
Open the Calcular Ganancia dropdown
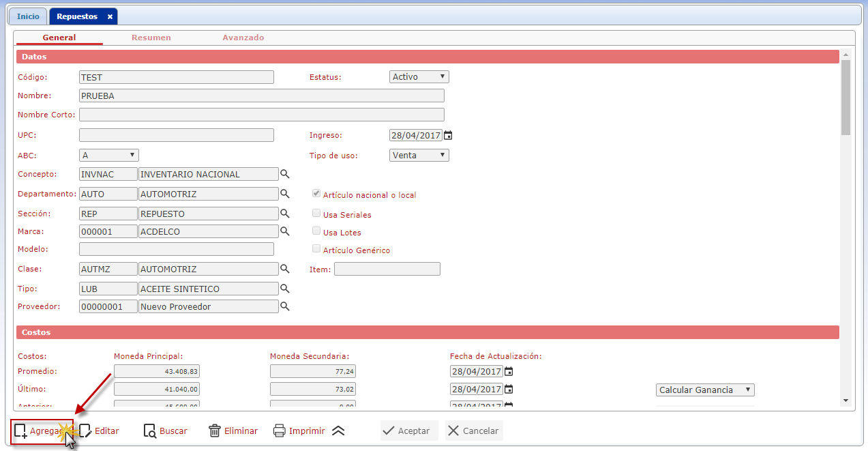pos(705,390)
